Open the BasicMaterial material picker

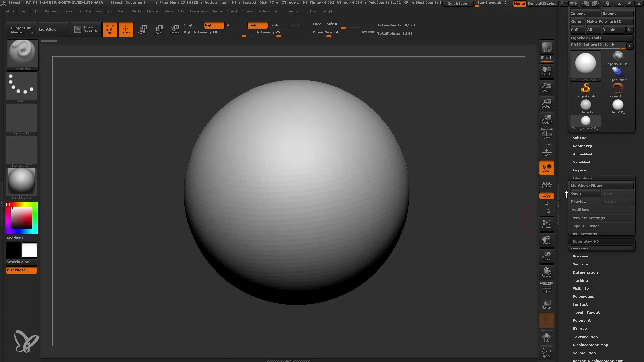click(x=21, y=184)
